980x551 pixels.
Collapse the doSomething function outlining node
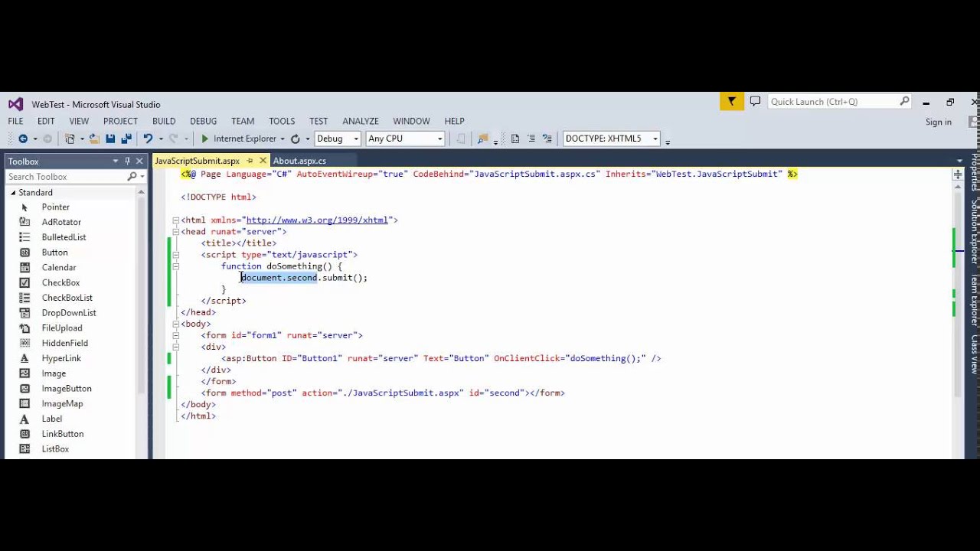pyautogui.click(x=175, y=266)
